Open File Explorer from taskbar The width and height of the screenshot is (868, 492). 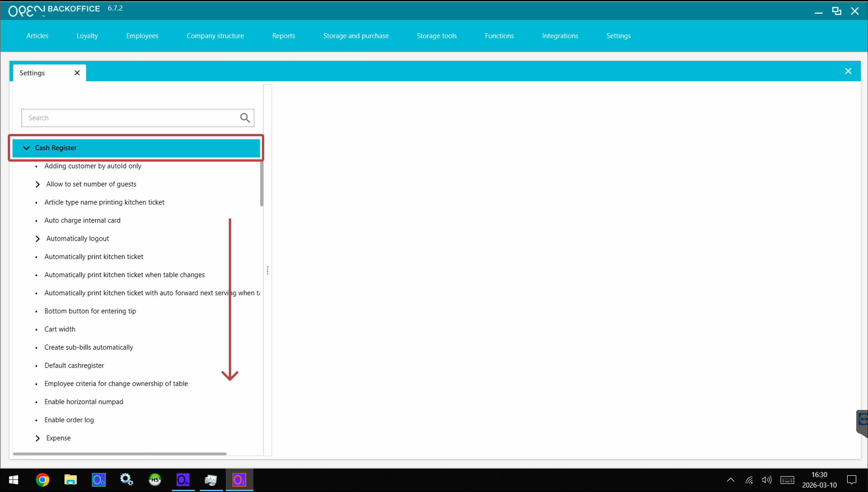pyautogui.click(x=71, y=480)
